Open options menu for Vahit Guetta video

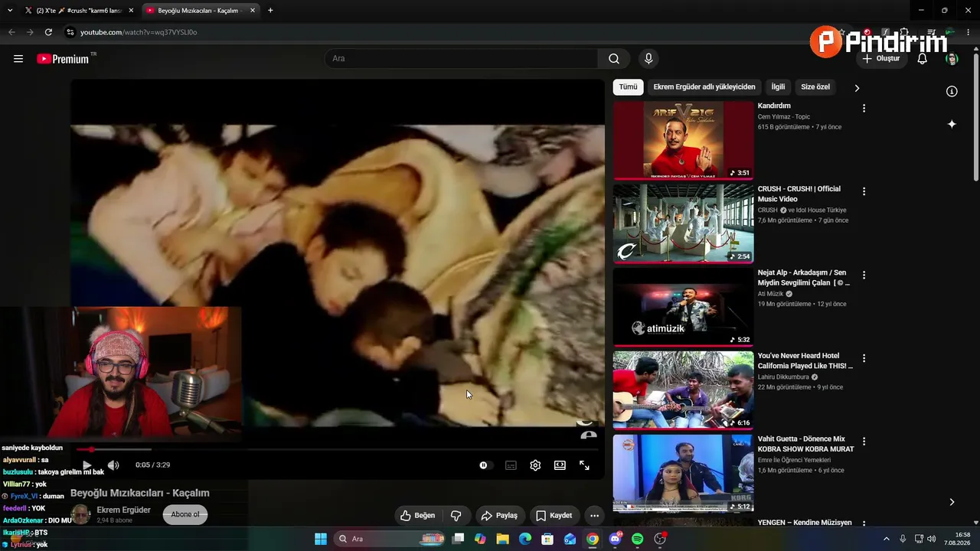864,442
